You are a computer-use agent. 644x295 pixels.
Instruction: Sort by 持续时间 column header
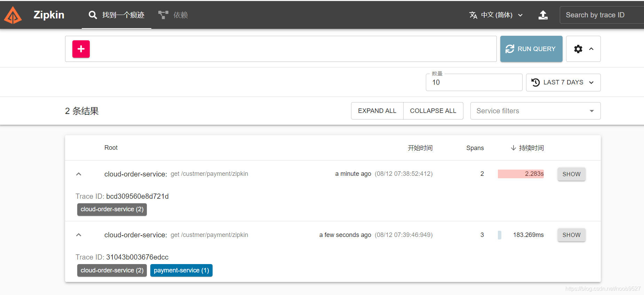click(x=531, y=148)
